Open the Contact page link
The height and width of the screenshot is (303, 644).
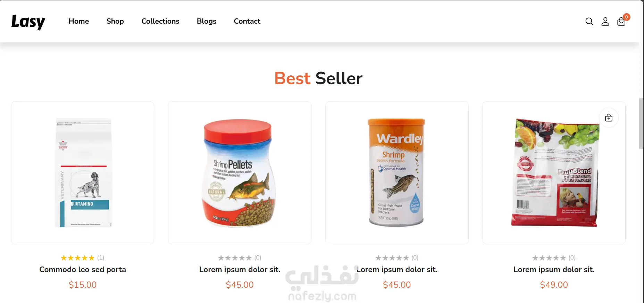point(247,21)
